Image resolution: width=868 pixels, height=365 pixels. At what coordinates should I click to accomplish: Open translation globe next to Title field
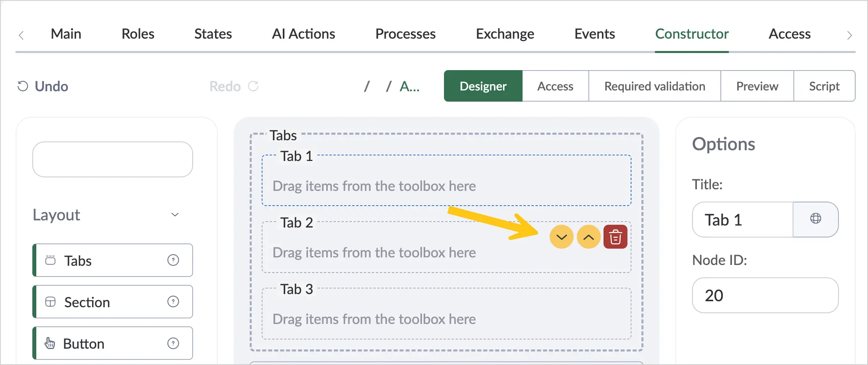[x=815, y=219]
